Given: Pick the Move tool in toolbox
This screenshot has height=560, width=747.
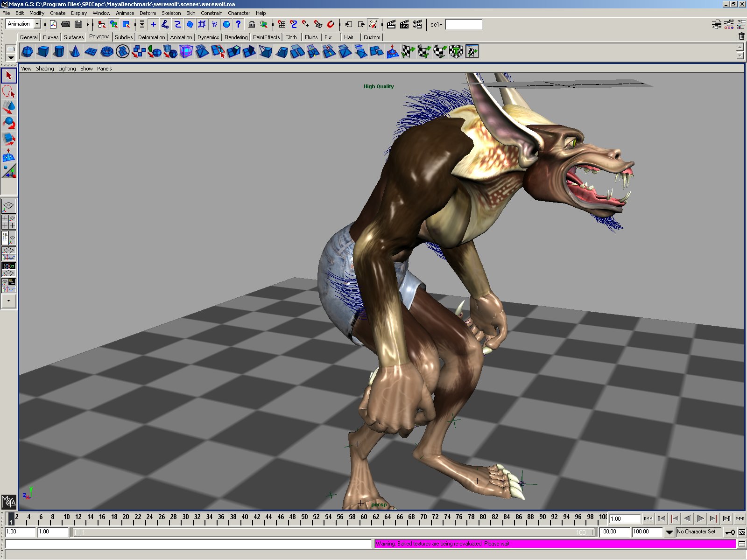Looking at the screenshot, I should [x=9, y=107].
